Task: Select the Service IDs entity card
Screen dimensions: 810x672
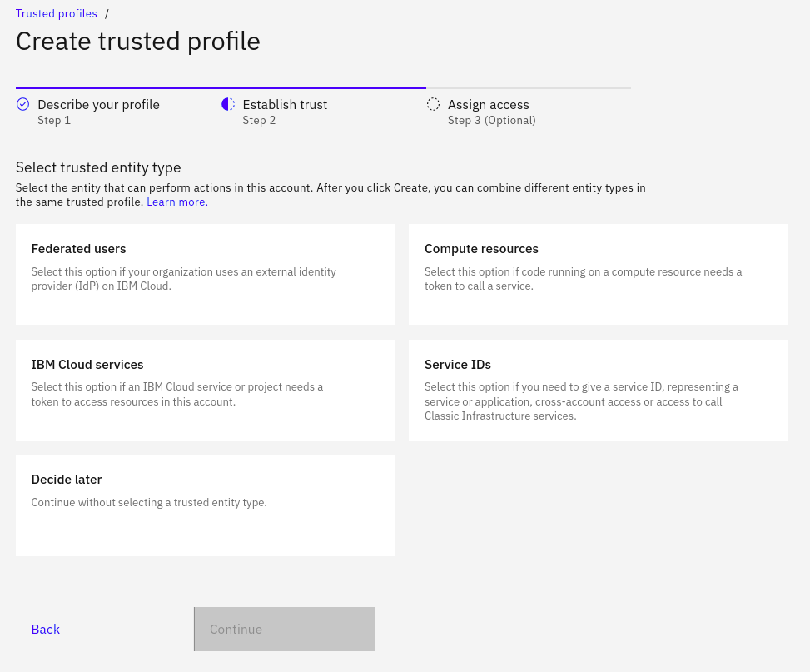Action: (598, 390)
